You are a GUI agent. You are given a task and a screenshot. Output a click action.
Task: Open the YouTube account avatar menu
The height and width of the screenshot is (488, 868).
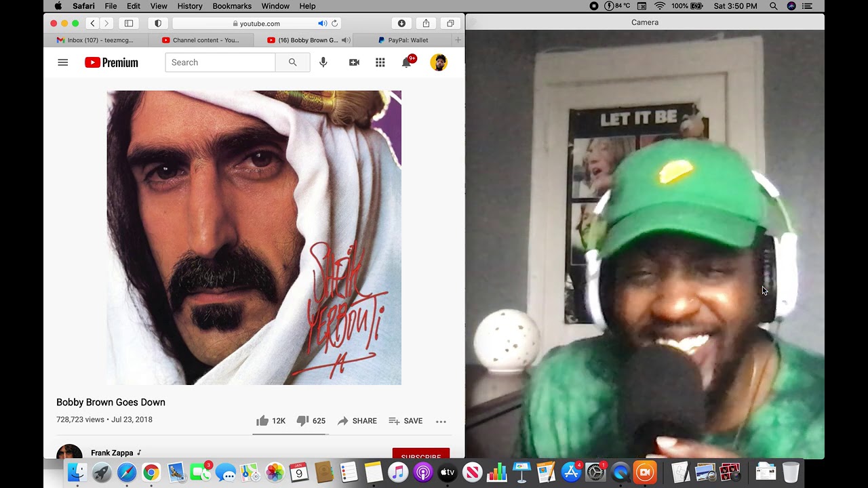(x=439, y=62)
